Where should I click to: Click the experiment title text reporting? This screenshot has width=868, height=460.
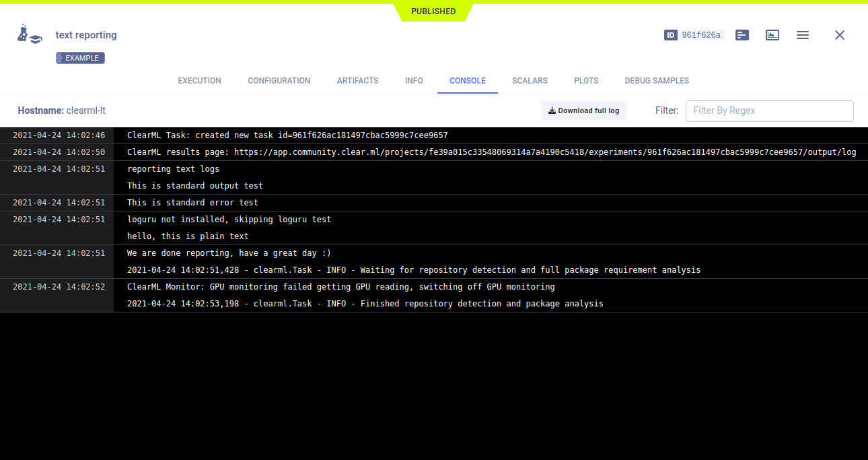(86, 35)
